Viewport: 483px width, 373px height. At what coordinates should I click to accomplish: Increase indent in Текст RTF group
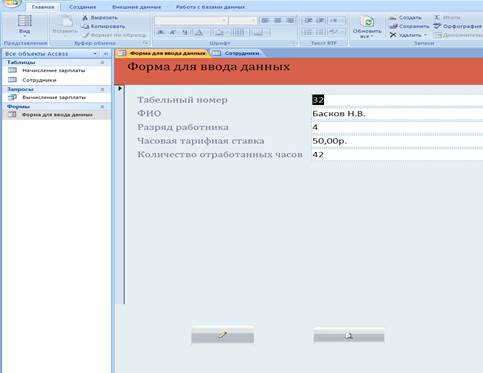[x=320, y=21]
